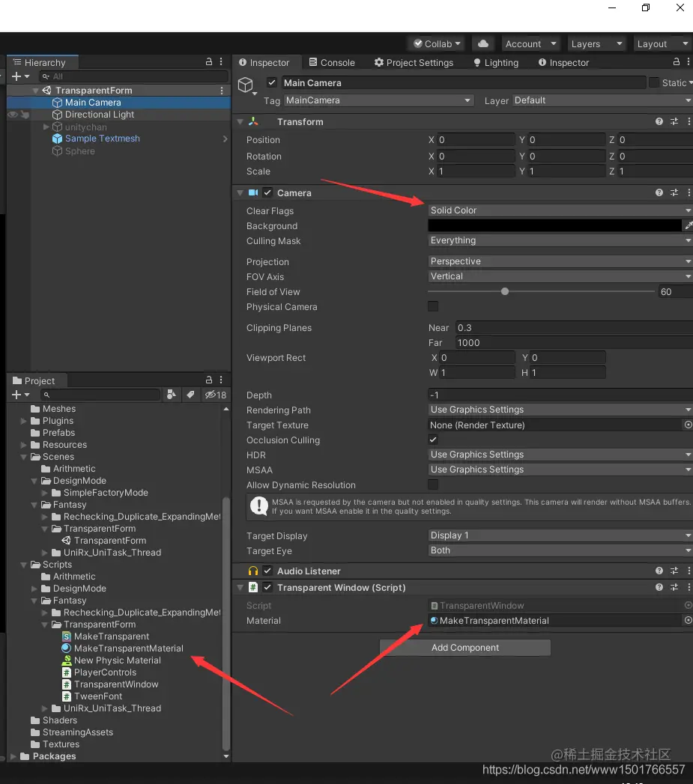The image size is (693, 784).
Task: Open Camera component presets icon
Action: pos(674,192)
